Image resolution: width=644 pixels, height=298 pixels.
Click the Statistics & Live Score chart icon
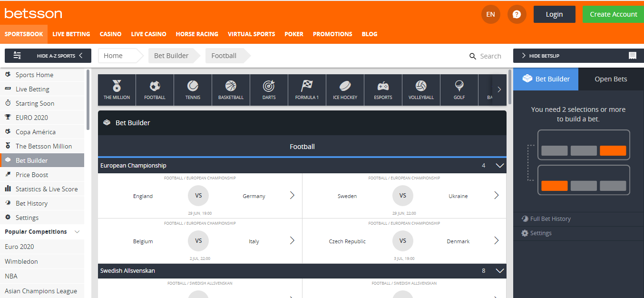8,189
